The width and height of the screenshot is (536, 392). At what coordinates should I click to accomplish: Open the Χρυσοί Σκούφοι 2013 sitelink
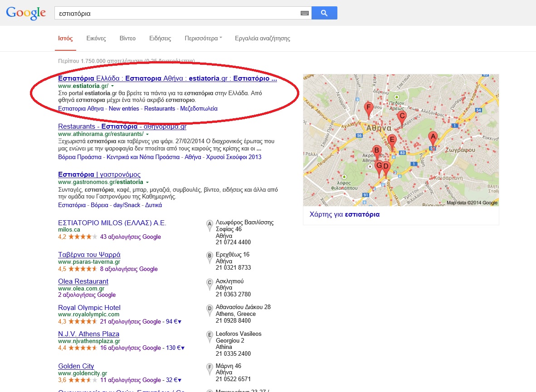click(234, 157)
